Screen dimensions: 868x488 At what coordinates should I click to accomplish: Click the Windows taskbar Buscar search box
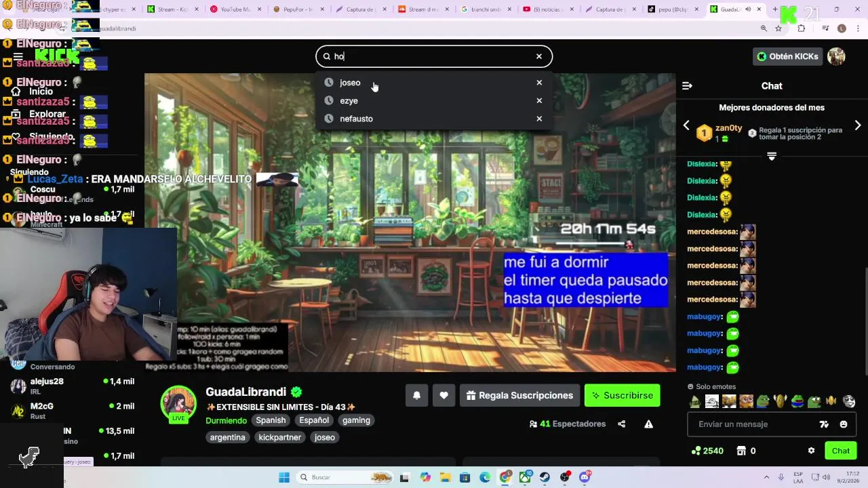(346, 477)
